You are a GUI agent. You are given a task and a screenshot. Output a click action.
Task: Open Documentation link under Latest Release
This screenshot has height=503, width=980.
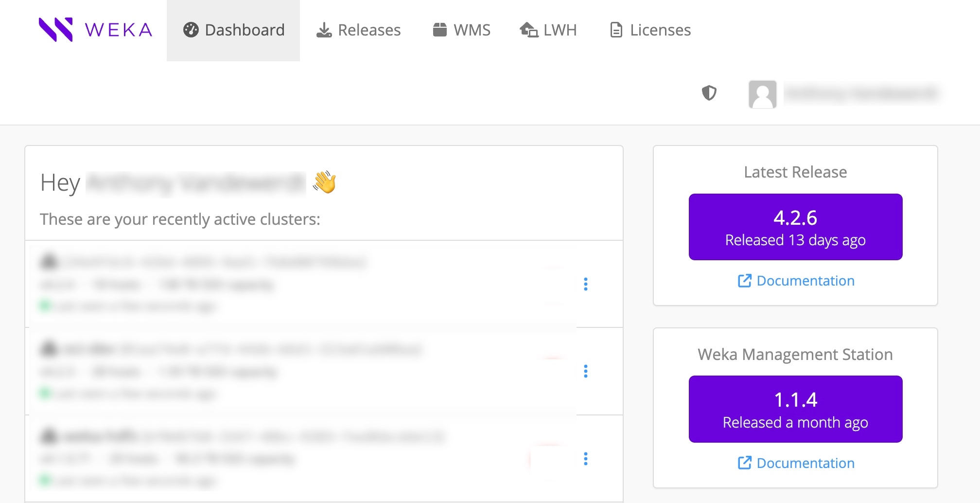click(x=796, y=281)
